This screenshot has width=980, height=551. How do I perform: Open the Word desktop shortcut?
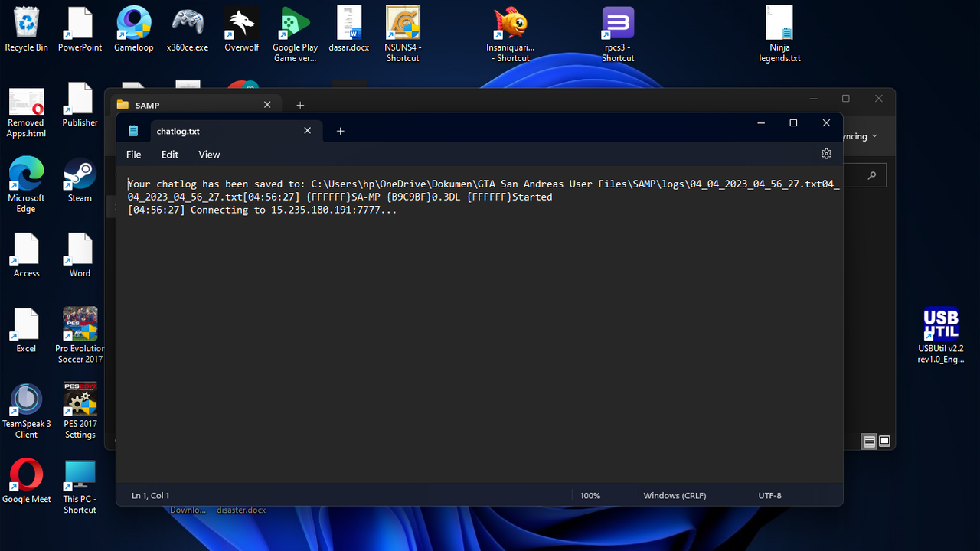coord(80,256)
